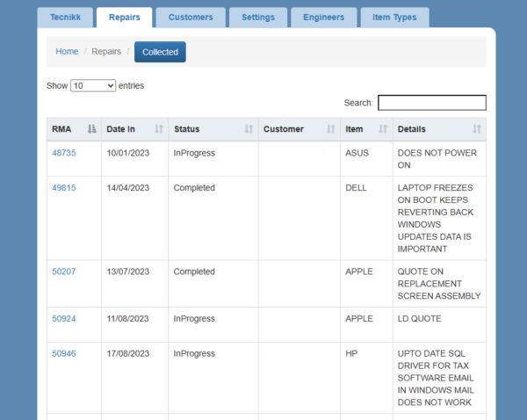This screenshot has width=527, height=420.
Task: Open the entries-per-page dropdown
Action: click(93, 86)
